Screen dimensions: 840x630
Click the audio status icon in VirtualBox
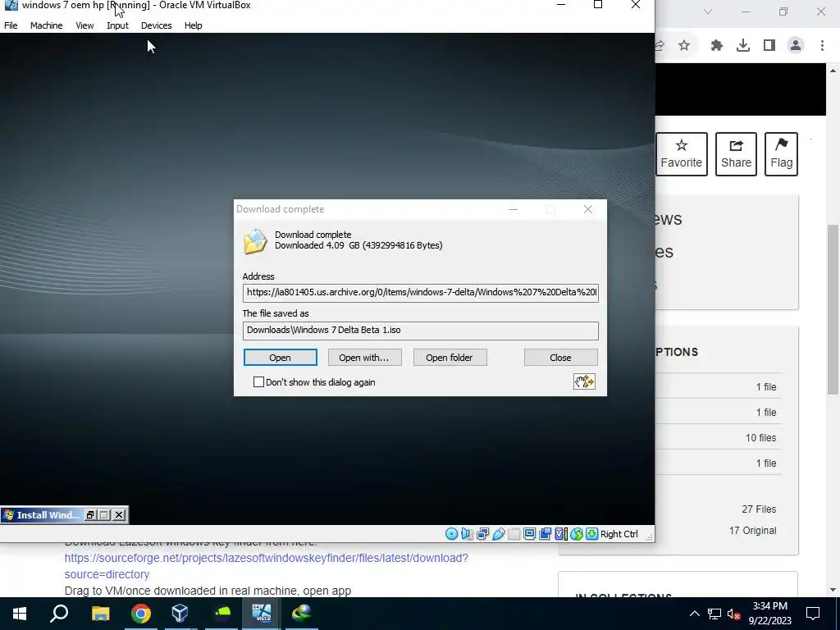tap(467, 534)
